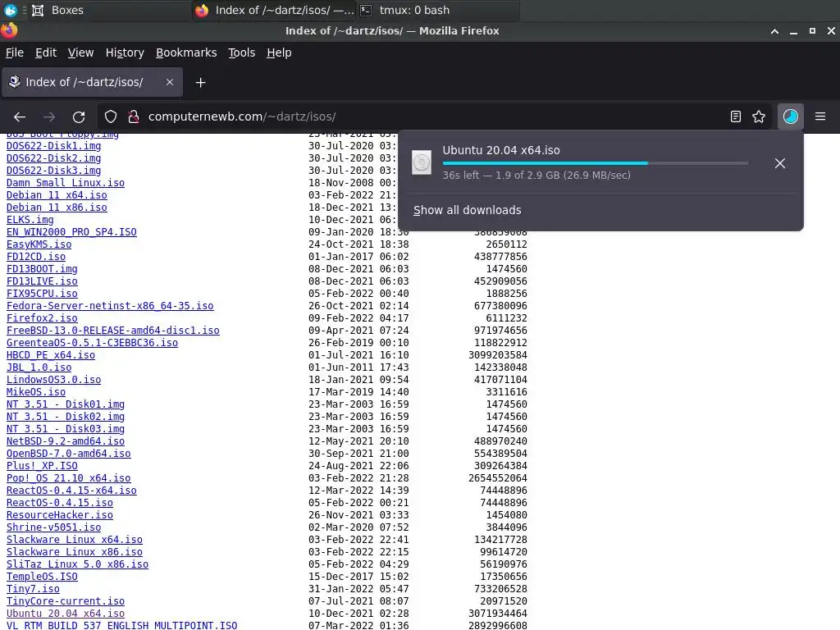Toggle reader view icon
This screenshot has height=630, width=840.
pyautogui.click(x=736, y=116)
